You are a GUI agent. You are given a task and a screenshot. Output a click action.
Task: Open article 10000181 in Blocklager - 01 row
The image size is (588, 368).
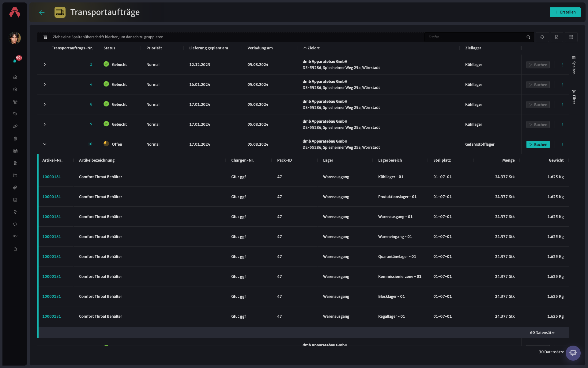pos(51,297)
